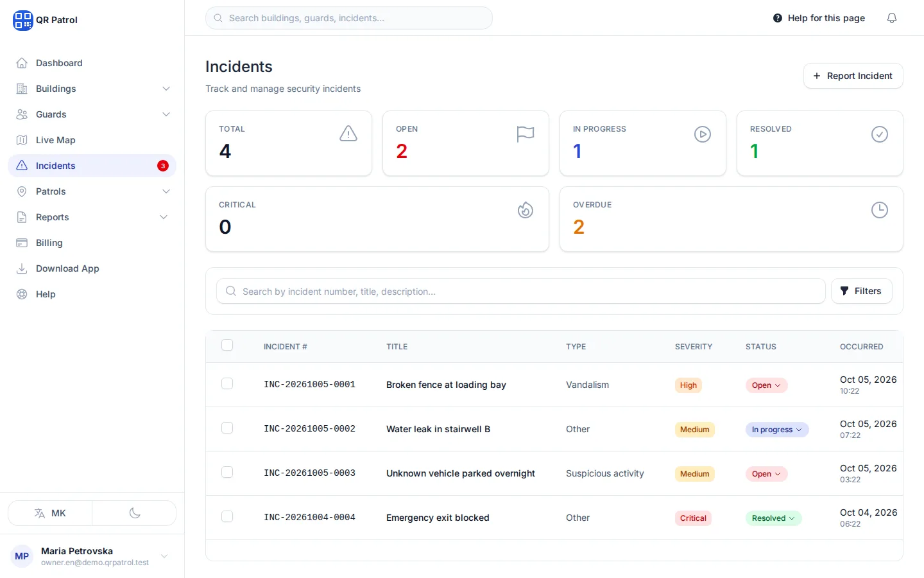
Task: Open status dropdown for Unknown vehicle incident
Action: pos(766,474)
